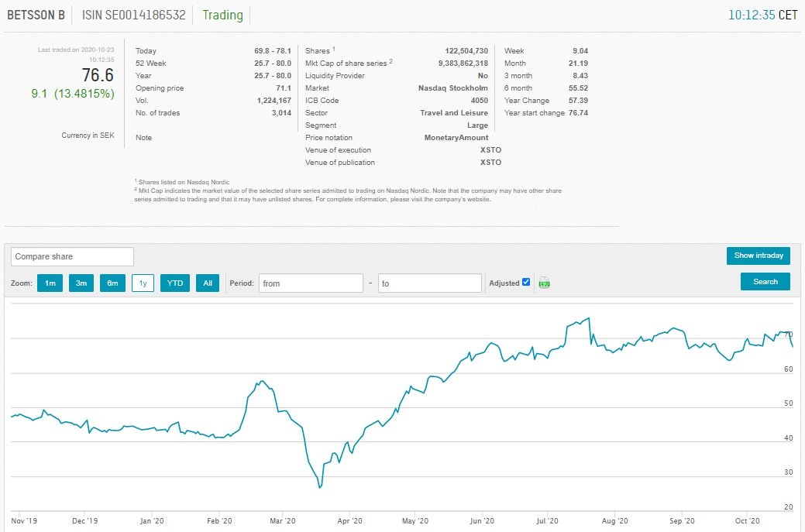Image resolution: width=805 pixels, height=532 pixels.
Task: Click the price dip at March 2020
Action: pyautogui.click(x=319, y=487)
